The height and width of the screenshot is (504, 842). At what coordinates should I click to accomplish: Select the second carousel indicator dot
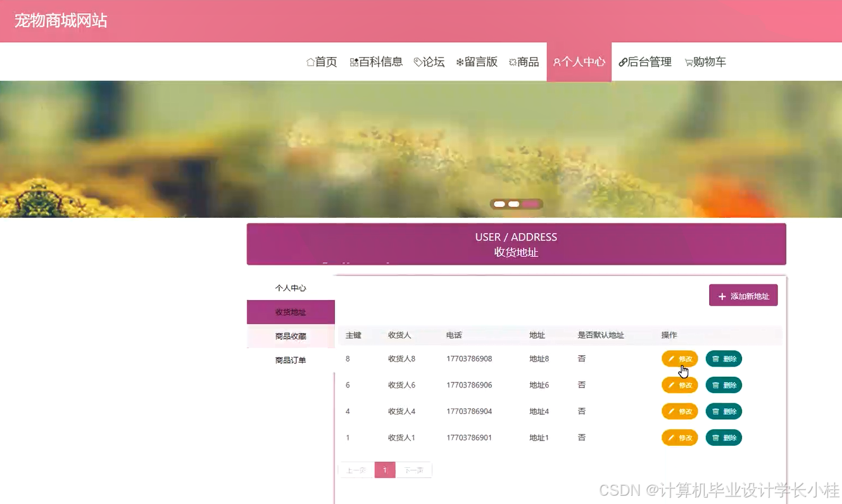click(x=512, y=203)
